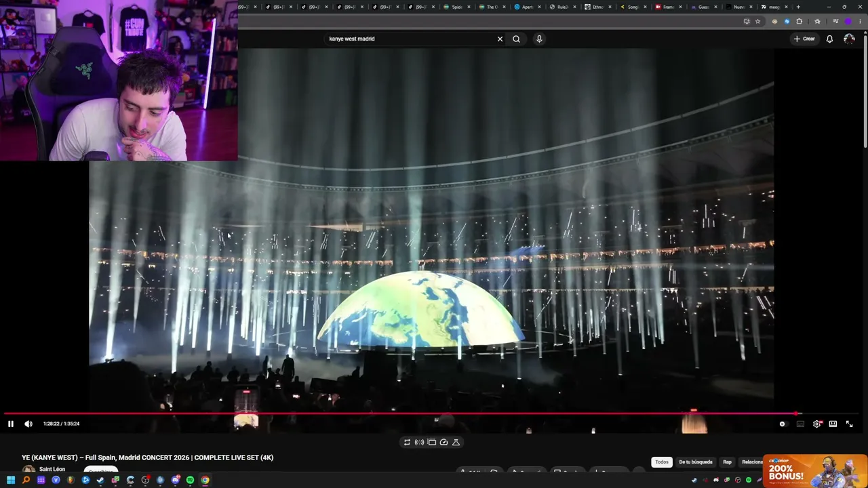
Task: Switch to the Ethno browser tab
Action: pos(598,7)
